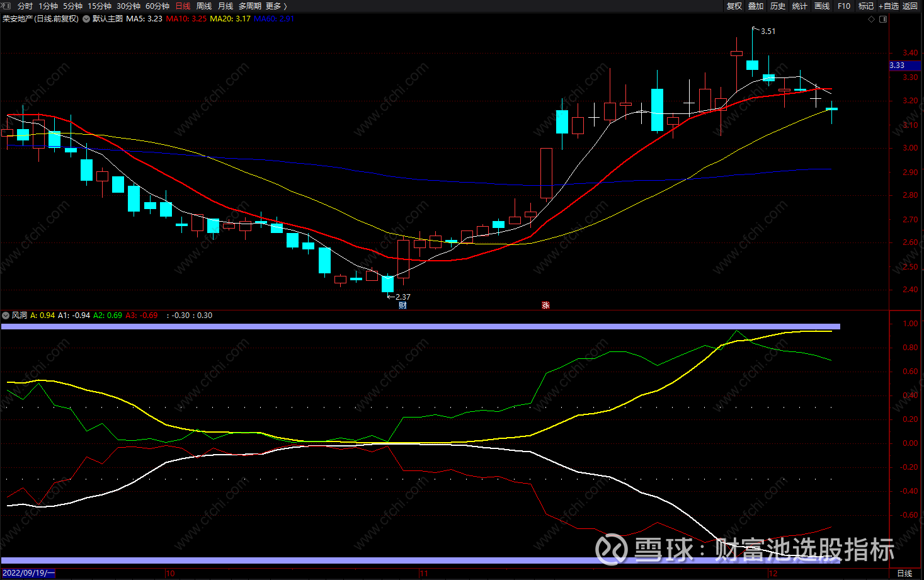Click the MA5: 3.23 label

[x=144, y=19]
